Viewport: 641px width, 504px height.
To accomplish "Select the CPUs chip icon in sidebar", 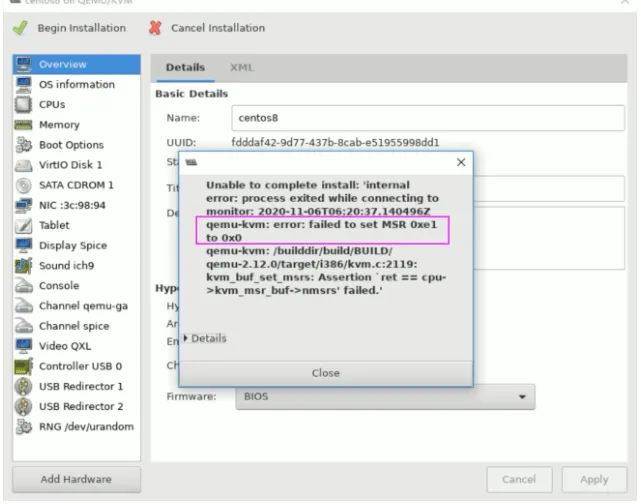I will coord(23,105).
